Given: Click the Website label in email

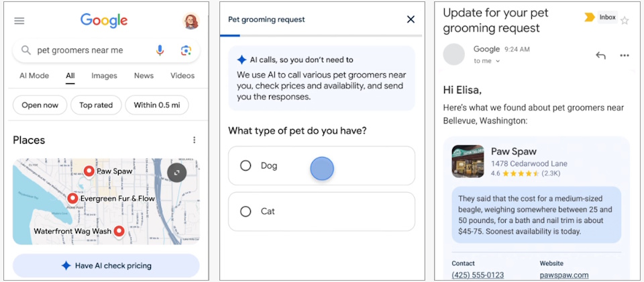Looking at the screenshot, I should tap(551, 263).
